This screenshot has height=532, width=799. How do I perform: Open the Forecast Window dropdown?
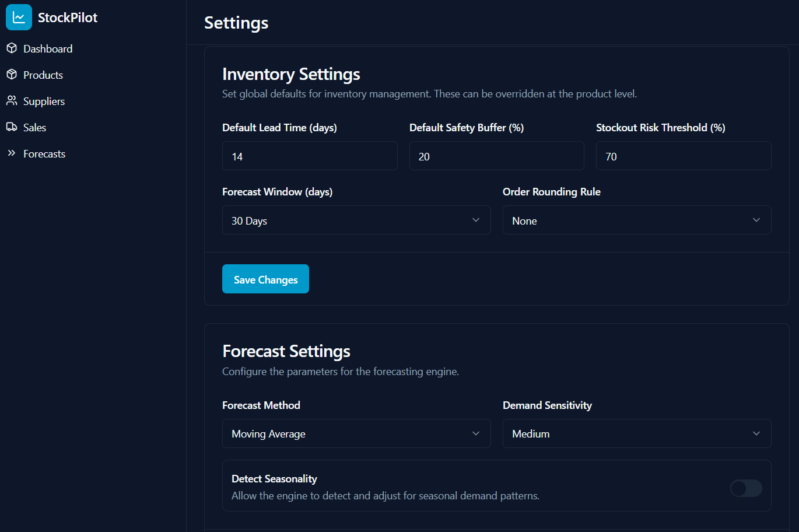(356, 220)
